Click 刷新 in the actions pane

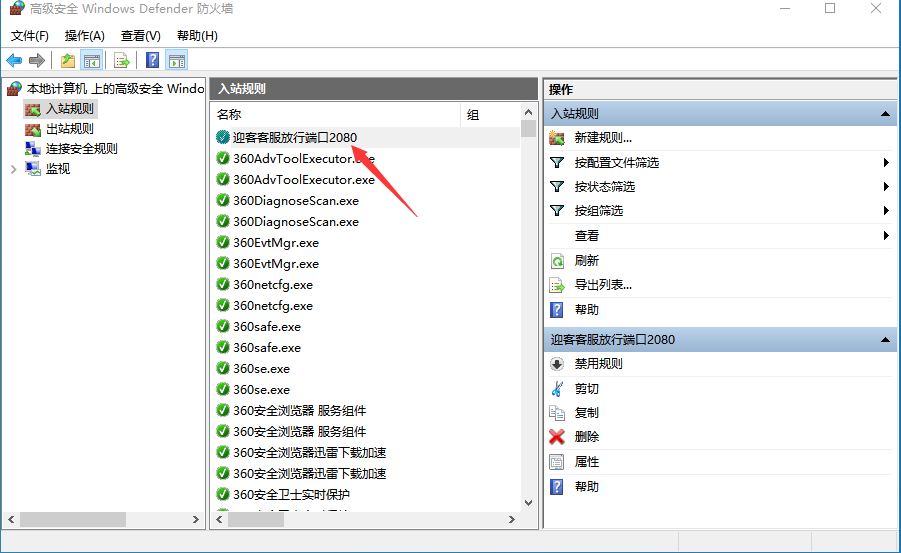587,261
